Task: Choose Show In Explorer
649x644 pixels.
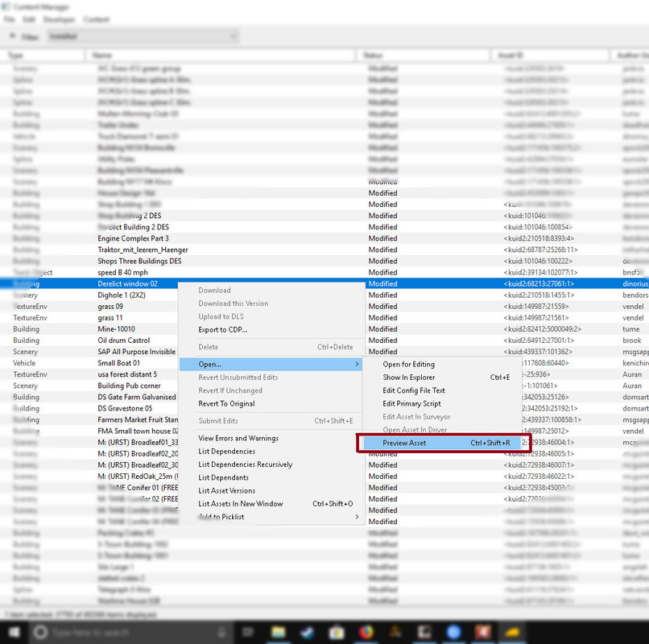Action: pos(441,378)
